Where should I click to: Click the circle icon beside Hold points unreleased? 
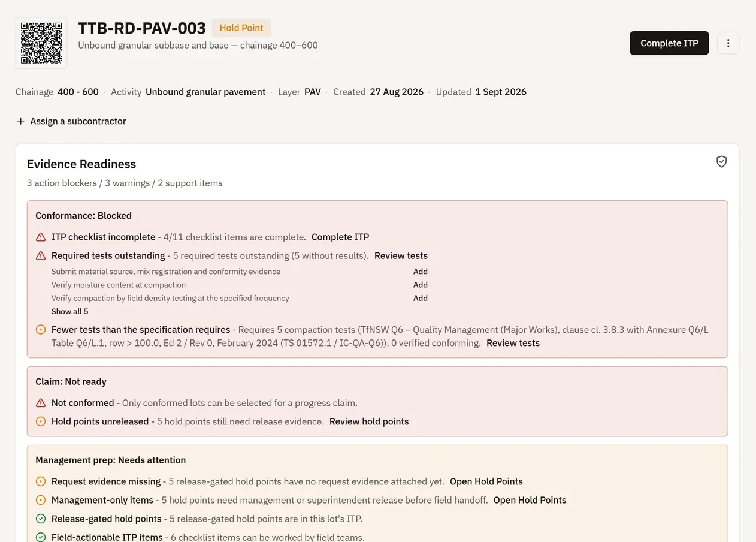[41, 421]
